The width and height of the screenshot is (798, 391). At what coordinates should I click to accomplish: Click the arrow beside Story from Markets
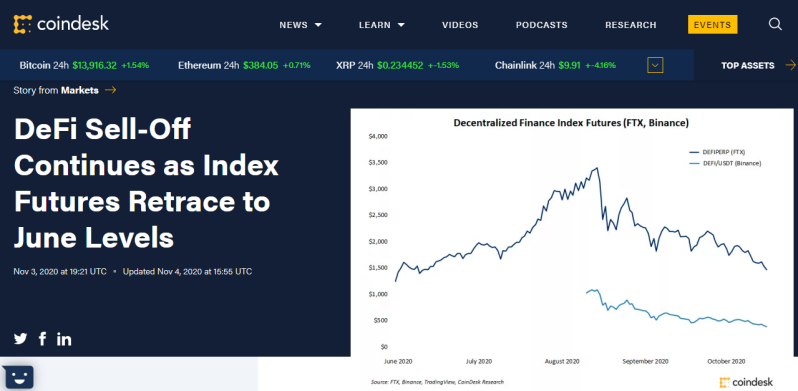[x=110, y=90]
